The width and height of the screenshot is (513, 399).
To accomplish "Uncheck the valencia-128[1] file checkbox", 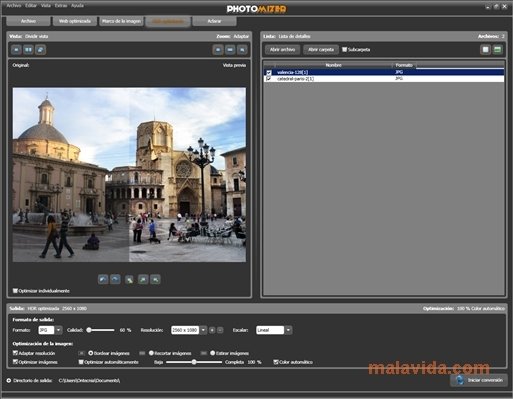I will (x=269, y=72).
